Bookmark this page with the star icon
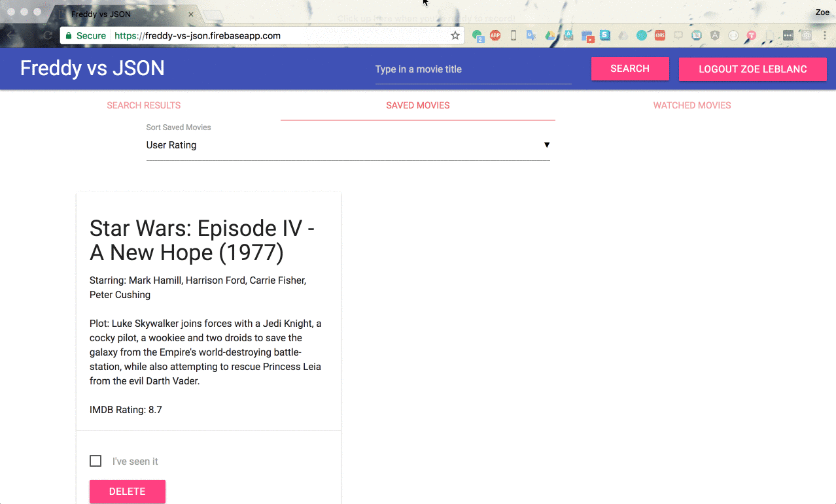Screen dimensions: 836x504 pos(455,36)
